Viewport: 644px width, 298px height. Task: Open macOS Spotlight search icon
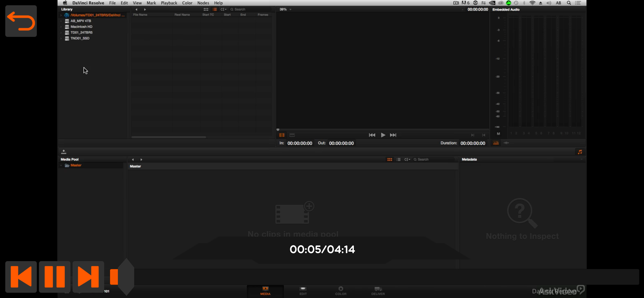click(569, 3)
